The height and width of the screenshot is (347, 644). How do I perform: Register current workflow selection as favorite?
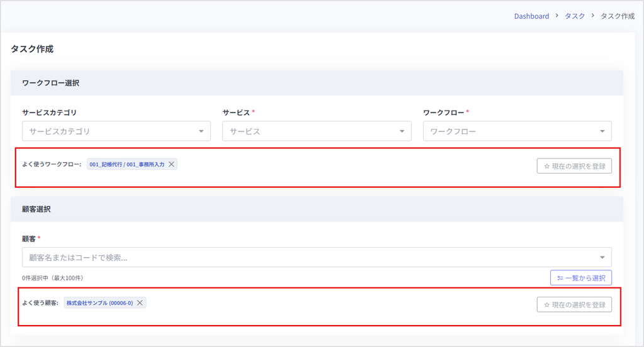click(x=574, y=166)
